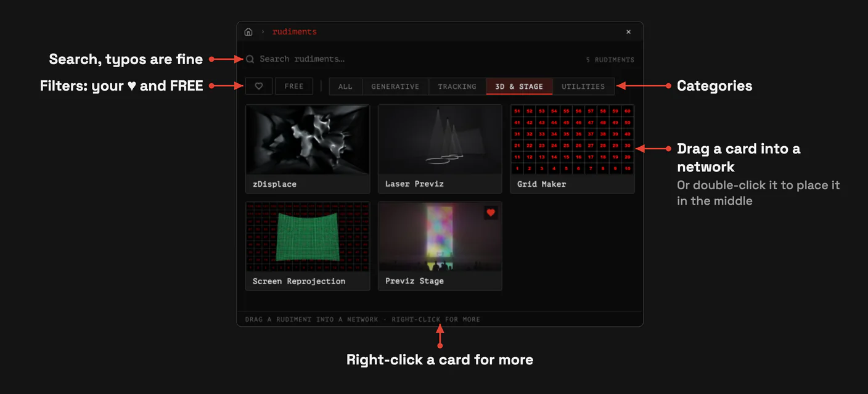Switch to the TRACKING category tab
This screenshot has width=868, height=394.
click(457, 86)
